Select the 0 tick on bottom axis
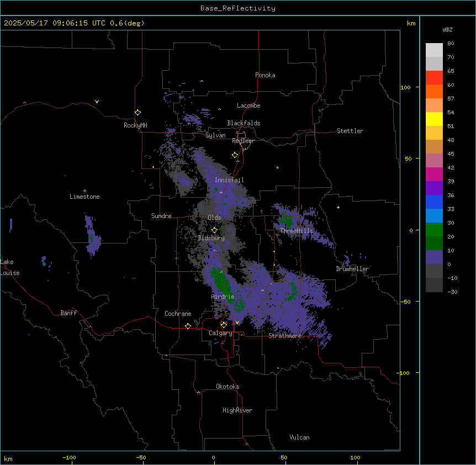This screenshot has height=465, width=476. (213, 457)
